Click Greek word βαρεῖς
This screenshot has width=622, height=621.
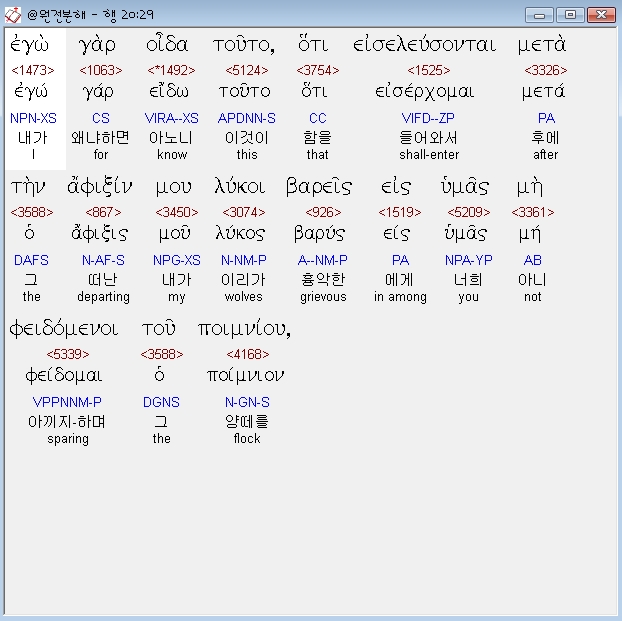click(319, 187)
